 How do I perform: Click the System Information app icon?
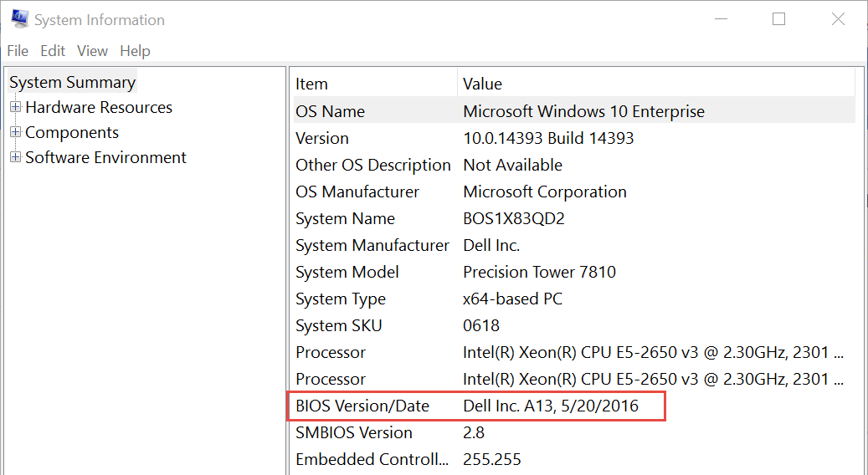click(x=20, y=19)
